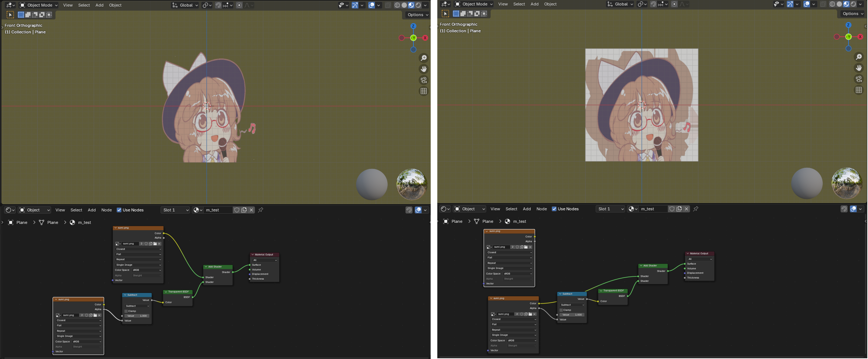Screen dimensions: 868x359
Task: Open Object Mode dropdown in left viewport
Action: [39, 5]
